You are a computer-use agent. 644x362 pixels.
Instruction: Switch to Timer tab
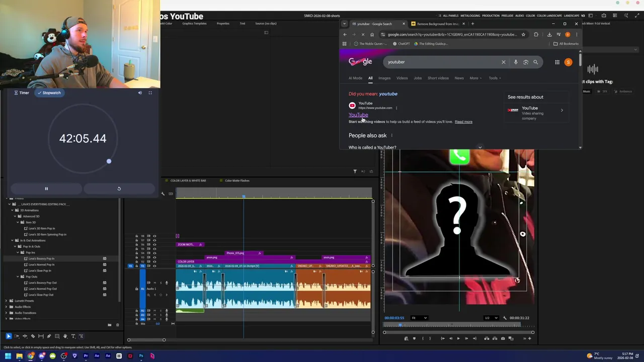point(21,93)
